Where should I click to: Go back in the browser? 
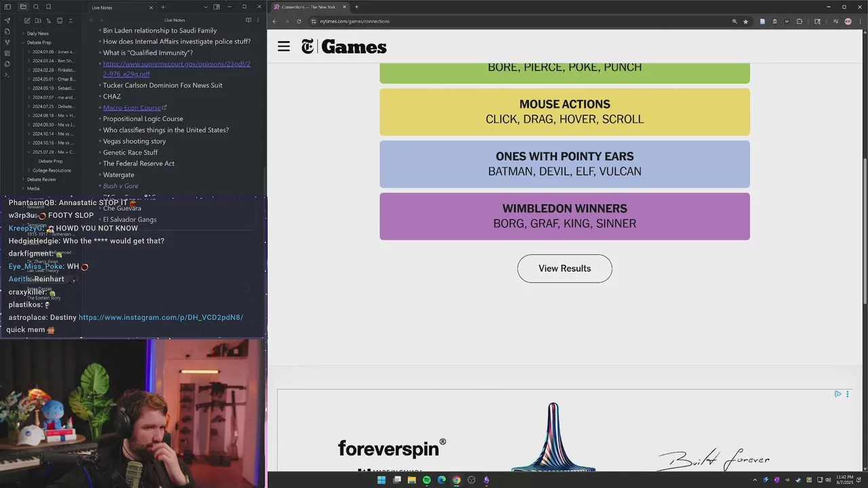click(275, 21)
